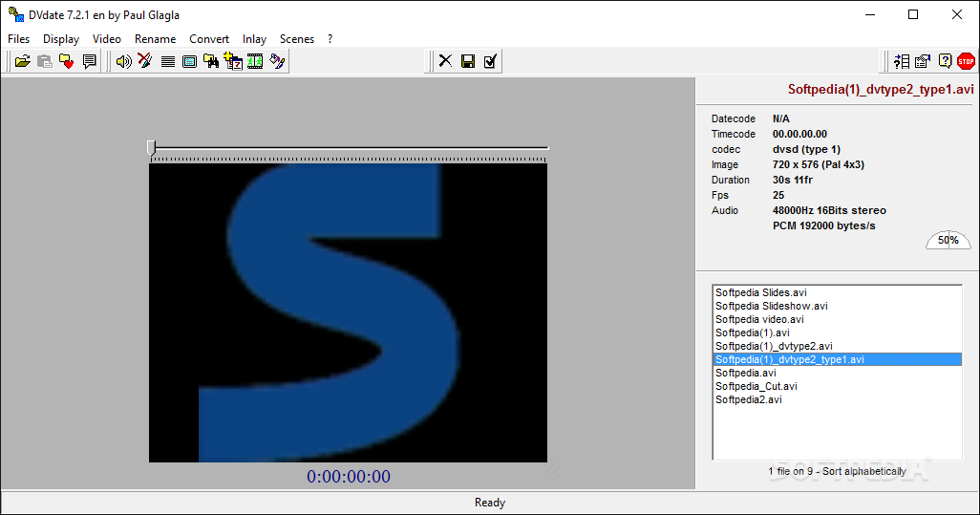
Task: Select Softpedia Slideshow.avi in file list
Action: [x=837, y=306]
